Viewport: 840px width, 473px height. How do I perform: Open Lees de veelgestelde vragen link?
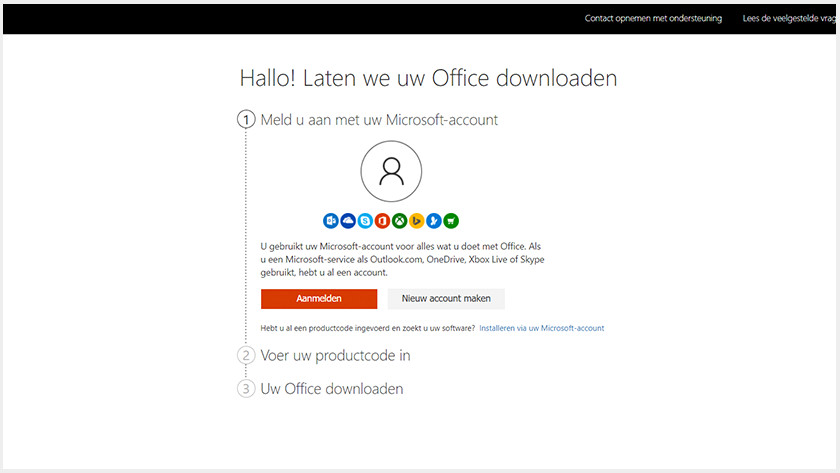[789, 18]
